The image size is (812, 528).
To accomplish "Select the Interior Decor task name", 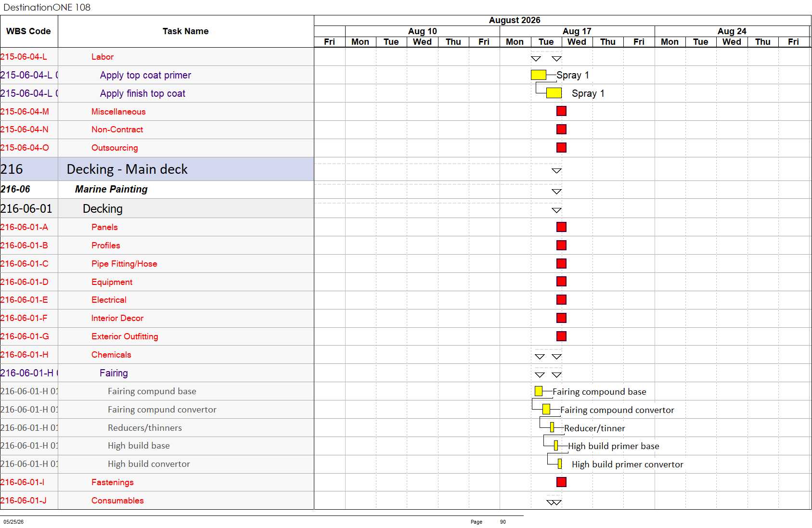I will (117, 318).
